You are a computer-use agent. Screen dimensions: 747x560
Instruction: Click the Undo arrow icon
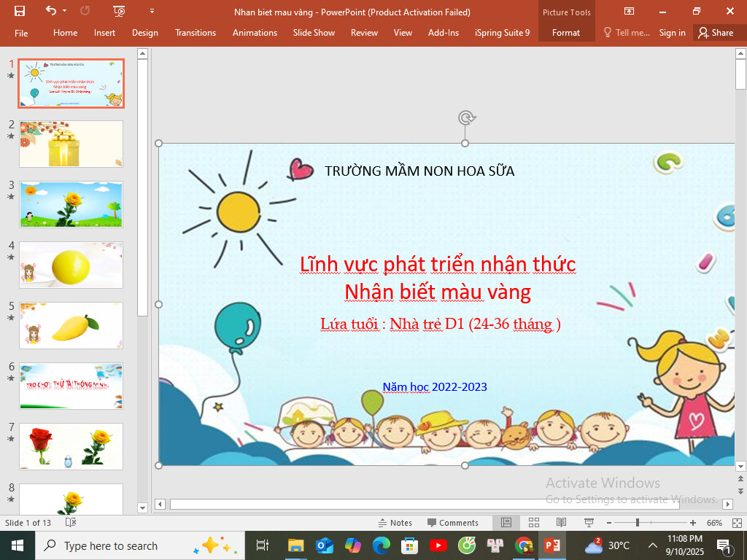click(50, 11)
